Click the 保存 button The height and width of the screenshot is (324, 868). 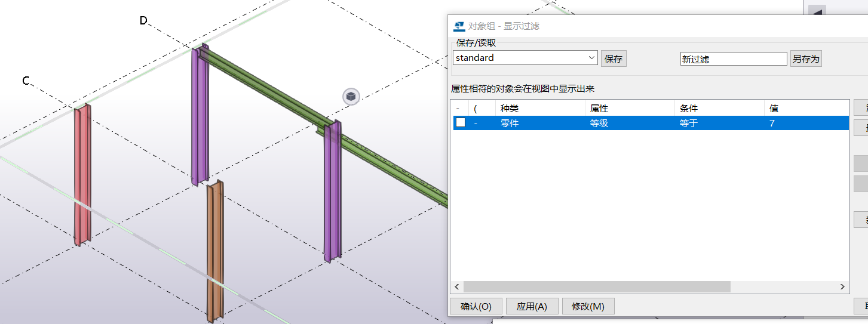[x=614, y=58]
